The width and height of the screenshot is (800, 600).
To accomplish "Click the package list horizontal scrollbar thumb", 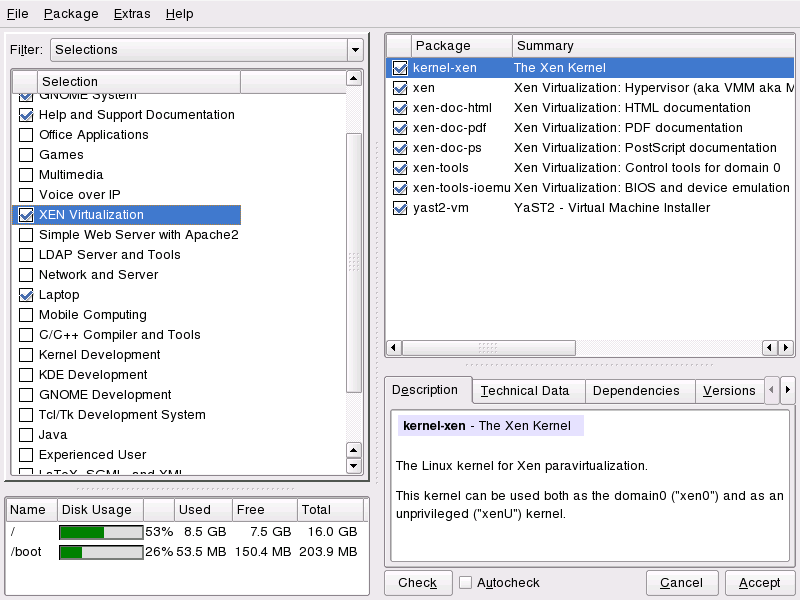I will tap(489, 348).
